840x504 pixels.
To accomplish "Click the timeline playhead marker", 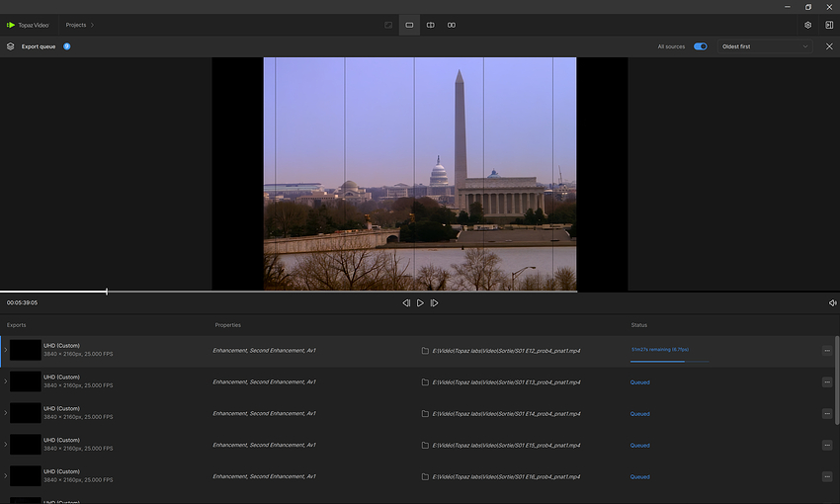I will click(107, 292).
